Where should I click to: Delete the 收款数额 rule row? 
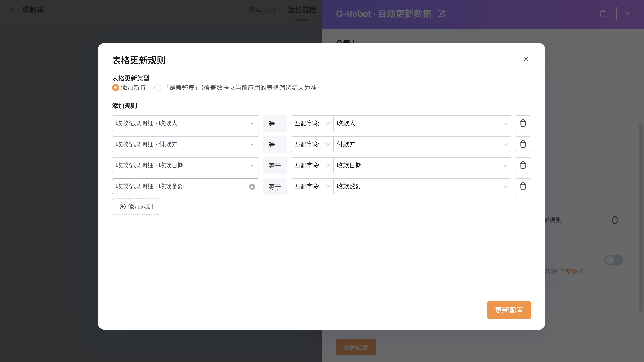523,186
